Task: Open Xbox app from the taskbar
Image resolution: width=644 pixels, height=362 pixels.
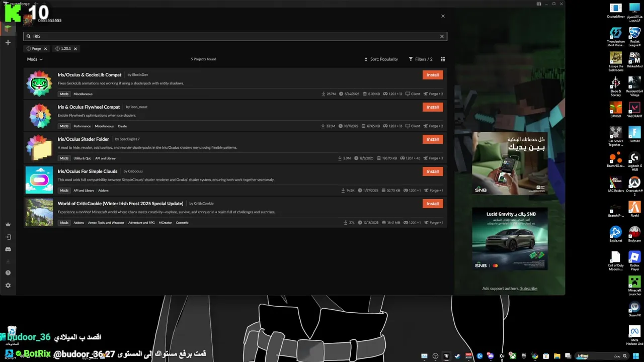Action: 513,356
